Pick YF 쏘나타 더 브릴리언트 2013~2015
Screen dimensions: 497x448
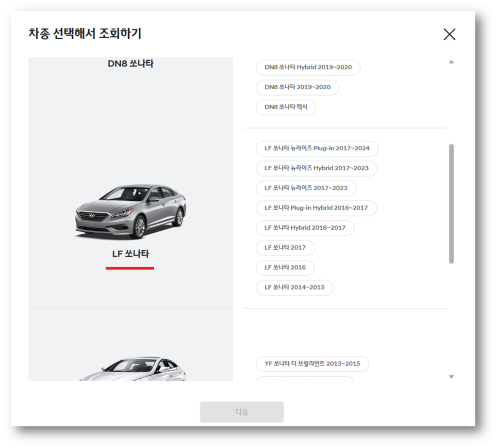pyautogui.click(x=312, y=364)
